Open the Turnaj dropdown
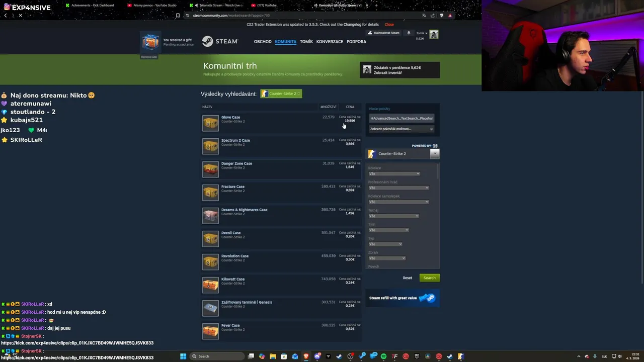Screen dimensions: 644x362 point(393,216)
